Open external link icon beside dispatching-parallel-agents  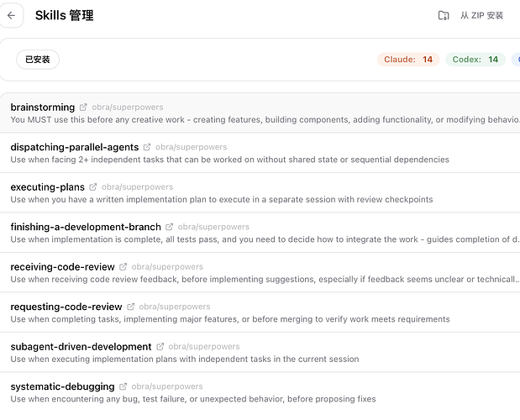pyautogui.click(x=147, y=147)
